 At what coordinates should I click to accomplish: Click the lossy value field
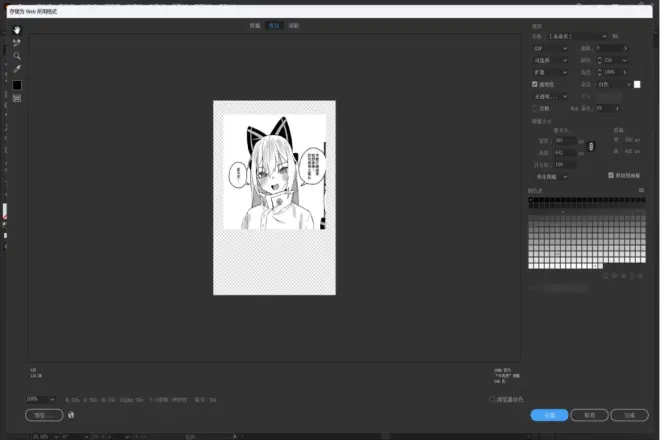point(608,48)
